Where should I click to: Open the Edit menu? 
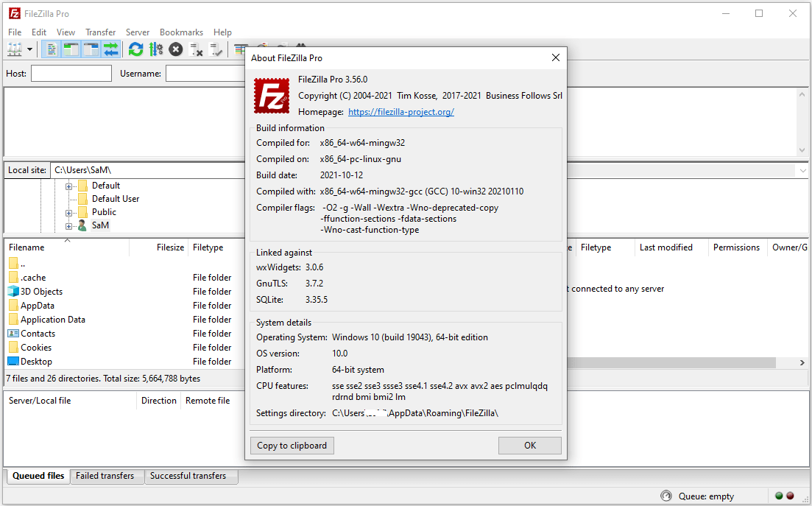click(39, 32)
